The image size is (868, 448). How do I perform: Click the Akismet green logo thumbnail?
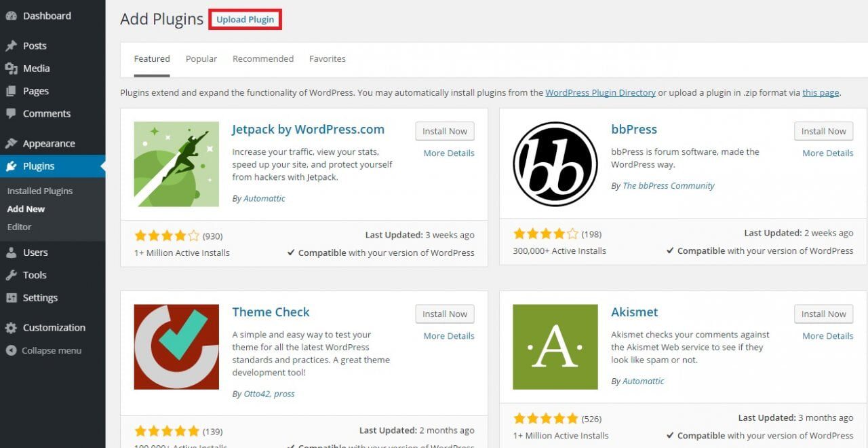pos(555,347)
